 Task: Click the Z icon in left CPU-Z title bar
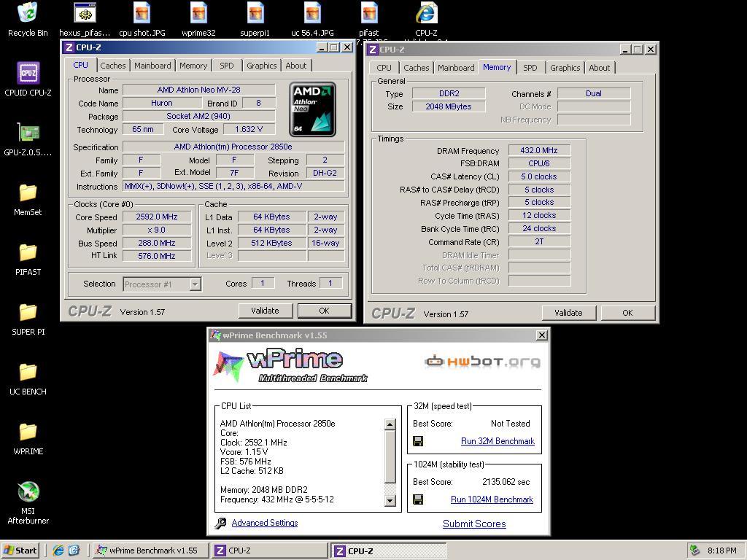69,47
